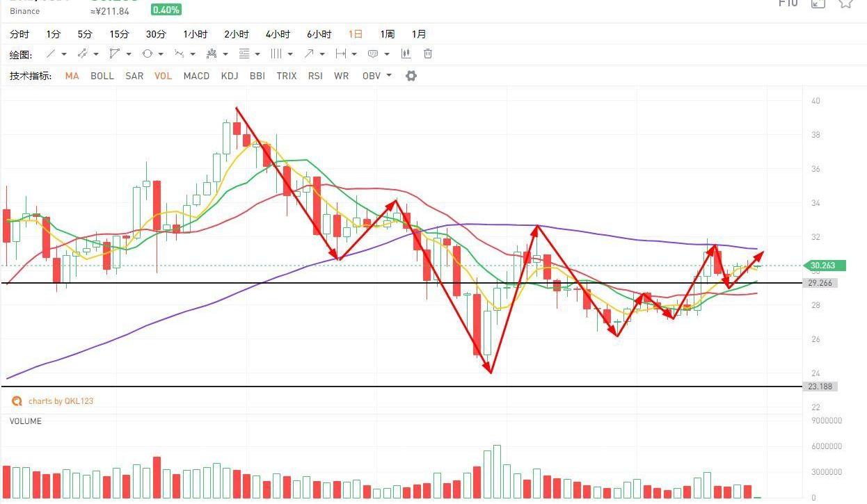Switch to the 1周 timeframe
867x504 pixels.
tap(387, 34)
